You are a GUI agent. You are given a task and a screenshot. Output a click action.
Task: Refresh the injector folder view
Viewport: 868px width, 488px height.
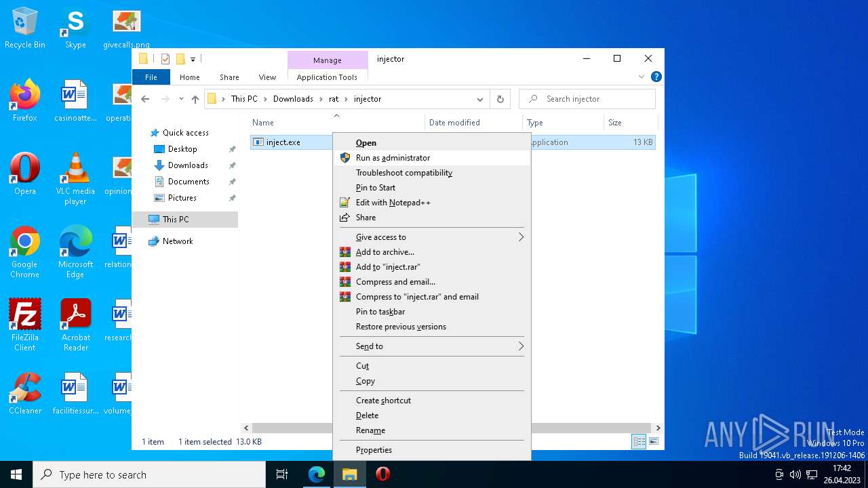500,99
